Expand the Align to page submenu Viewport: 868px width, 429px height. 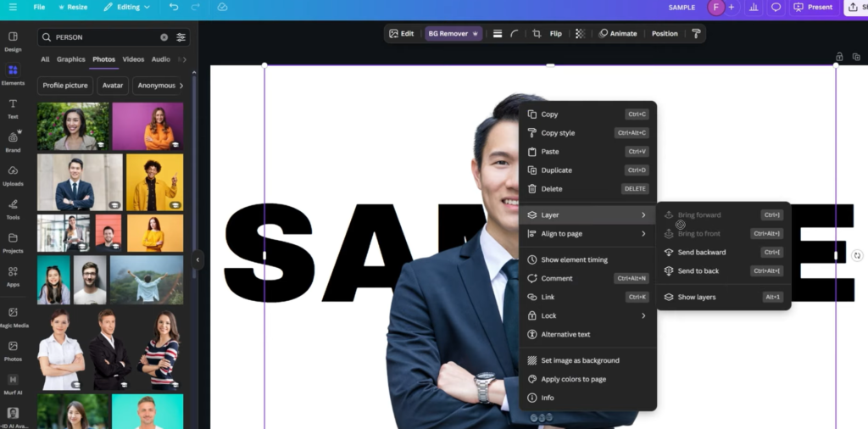tap(588, 234)
